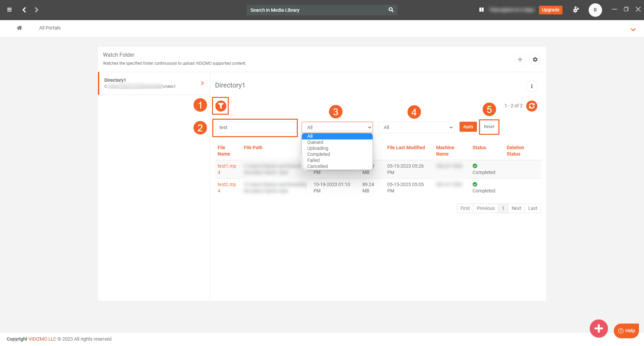Click the file name filter text field
This screenshot has width=644, height=346.
click(x=255, y=127)
